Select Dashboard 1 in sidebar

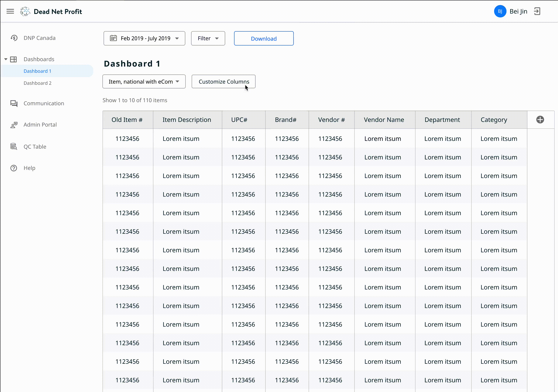(37, 71)
